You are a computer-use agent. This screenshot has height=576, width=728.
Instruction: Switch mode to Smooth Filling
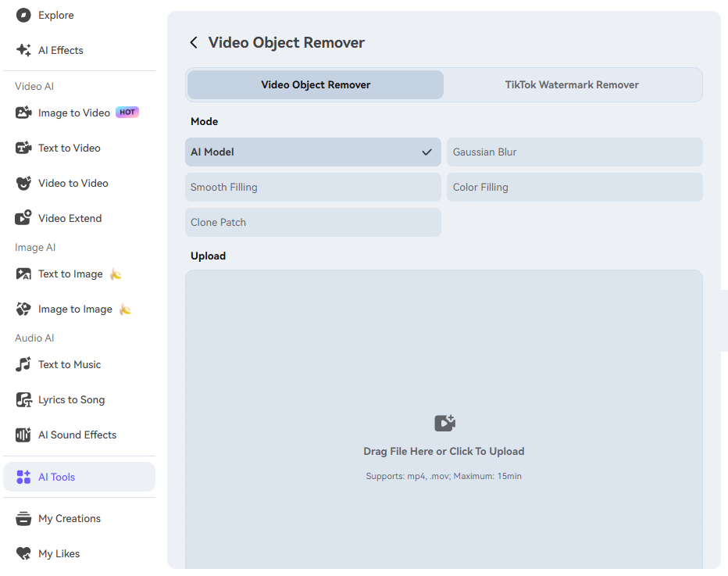(312, 188)
